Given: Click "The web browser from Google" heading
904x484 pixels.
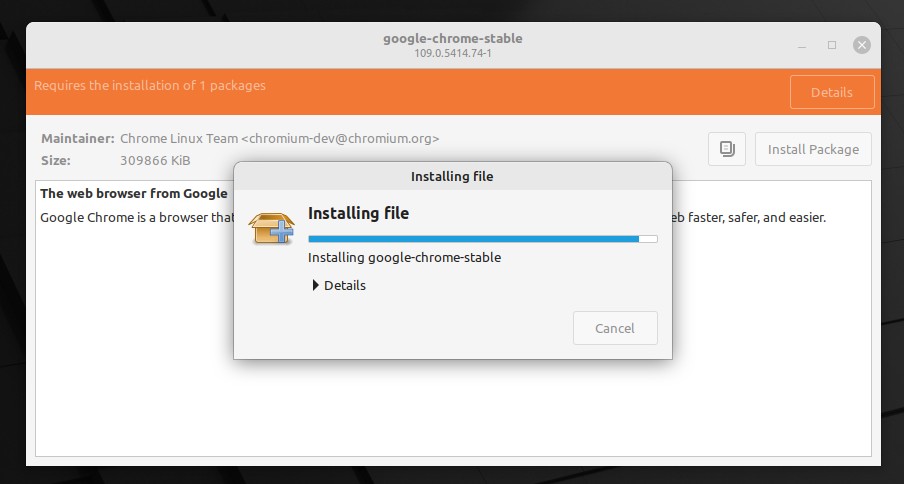Looking at the screenshot, I should [134, 194].
